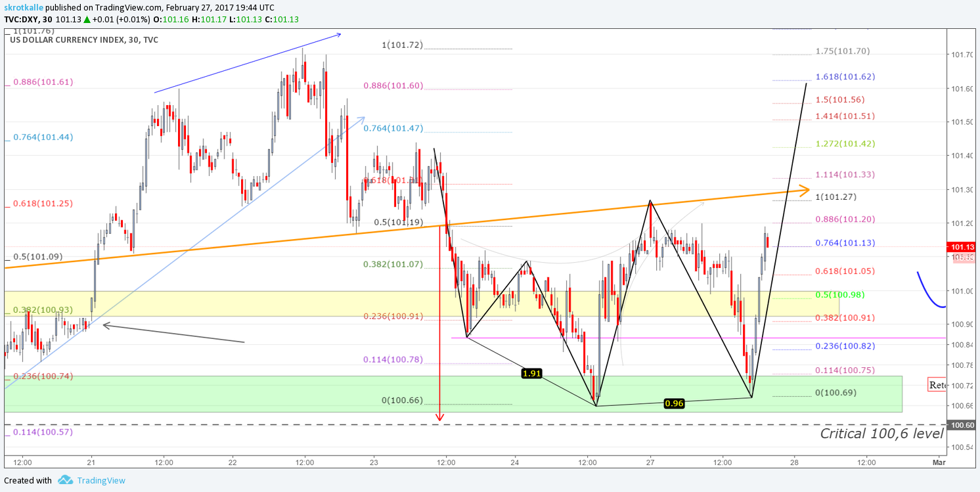Select the 1.114(101.33) extension label
This screenshot has height=492, width=980.
[x=845, y=175]
